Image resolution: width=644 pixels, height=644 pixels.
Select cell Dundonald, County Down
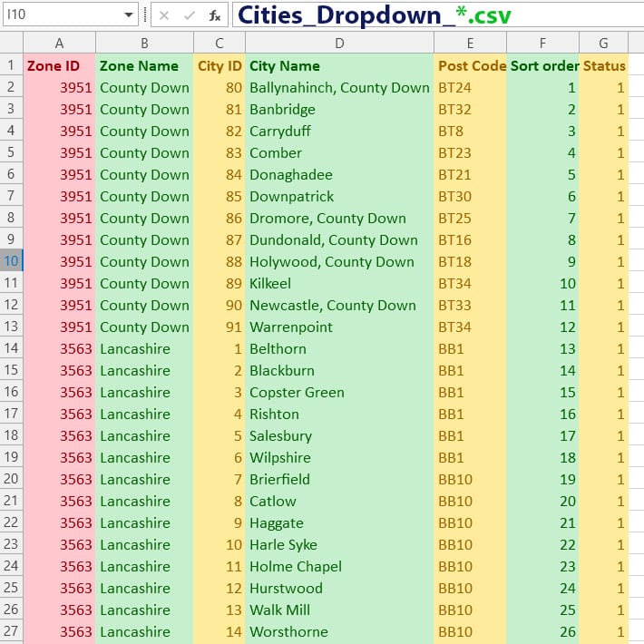click(339, 239)
